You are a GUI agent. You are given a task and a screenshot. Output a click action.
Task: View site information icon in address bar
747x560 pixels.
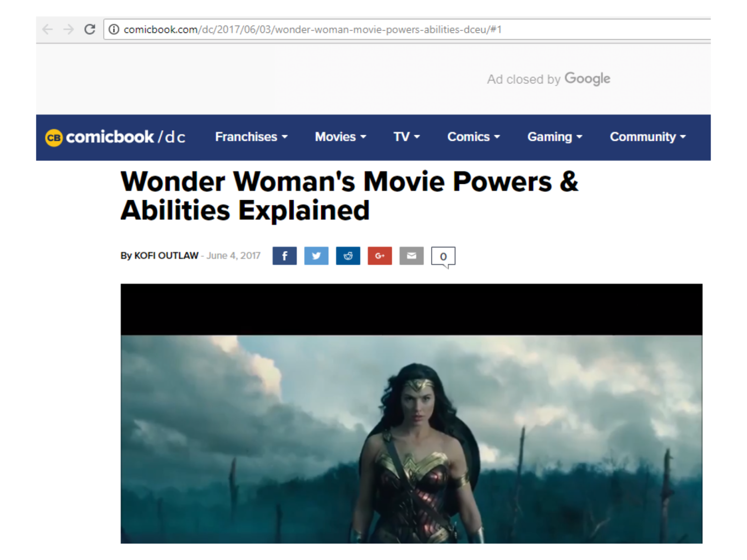[x=113, y=29]
